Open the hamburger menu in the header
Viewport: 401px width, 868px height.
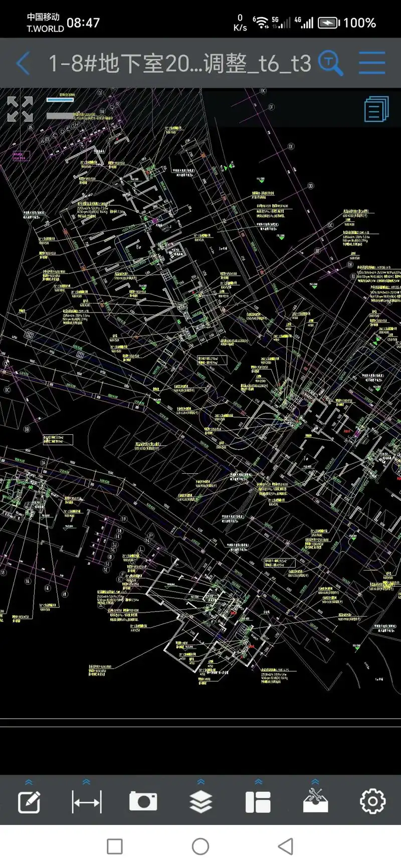[x=372, y=63]
